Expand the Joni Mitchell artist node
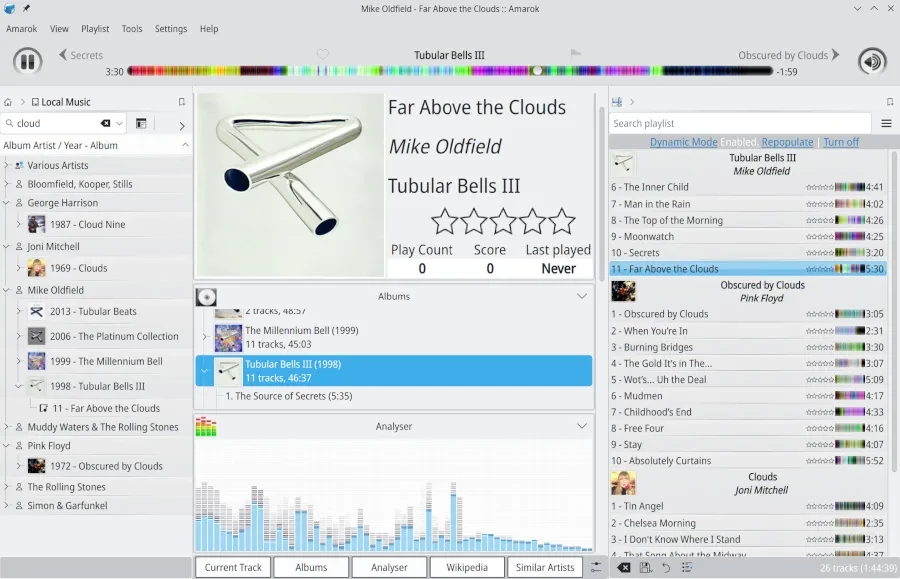This screenshot has width=900, height=579. point(6,246)
